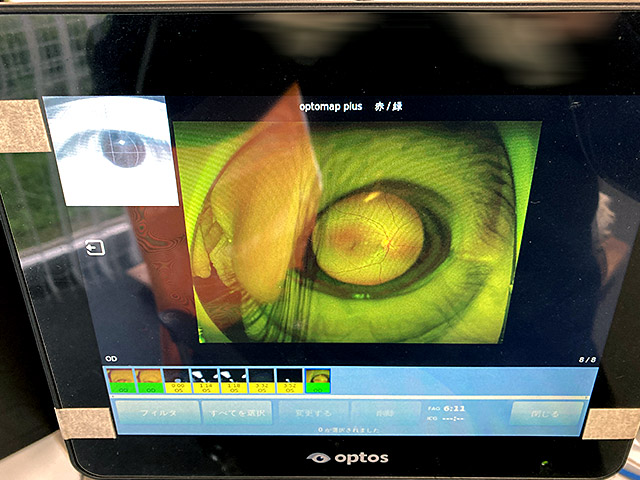The image size is (640, 480).
Task: Select the 0:00 OS thumbnail
Action: [178, 381]
